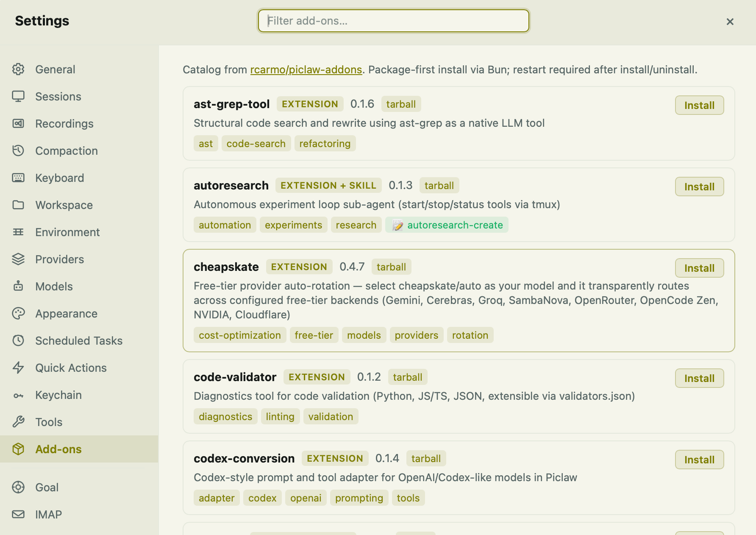Click the Models robot icon
Screen dimensions: 756x535
[x=18, y=286]
